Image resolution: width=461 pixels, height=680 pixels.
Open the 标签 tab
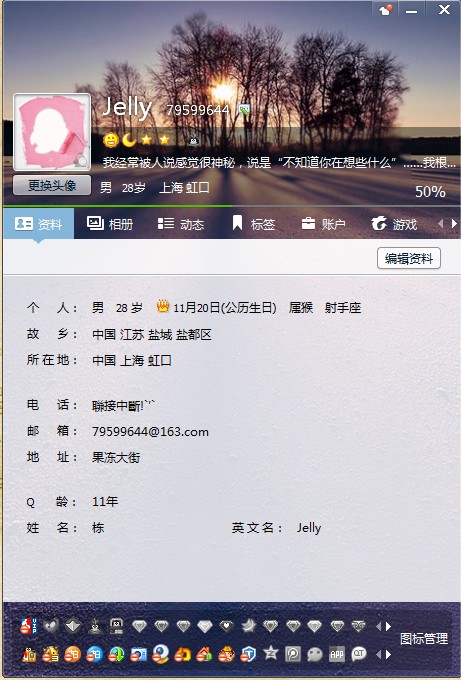(x=254, y=224)
